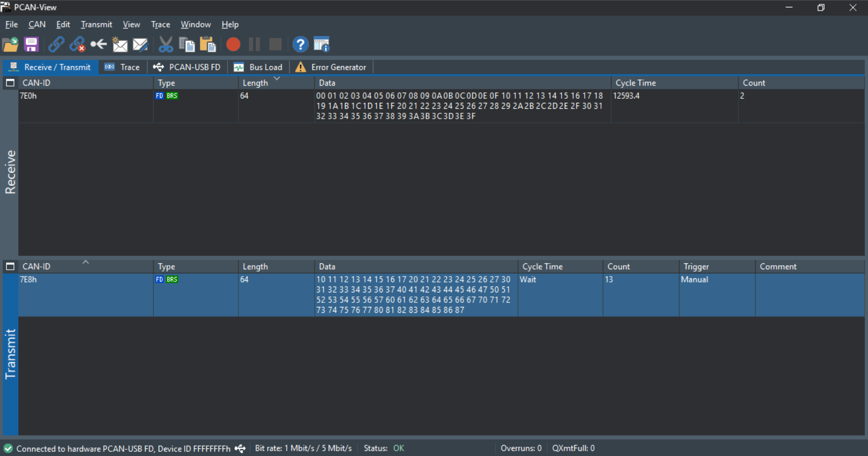Sort Receive list by CAN-ID column
The height and width of the screenshot is (456, 868).
point(85,83)
